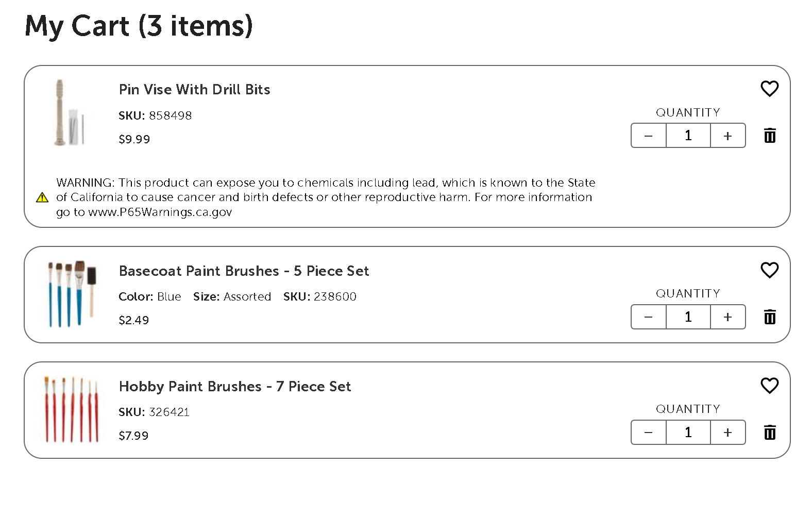Select the red Hobby brushes thumbnail
This screenshot has height=531, width=812.
(71, 409)
